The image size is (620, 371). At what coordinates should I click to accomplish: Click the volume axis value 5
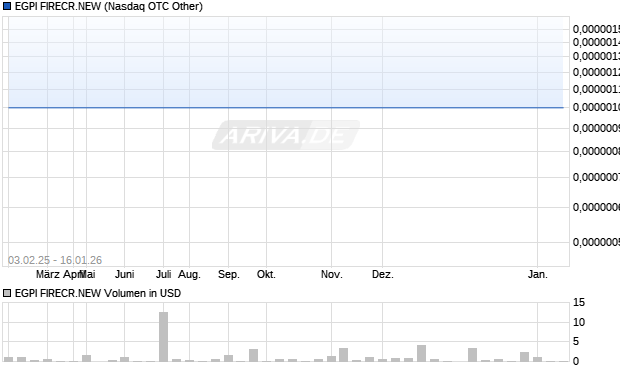coord(576,341)
